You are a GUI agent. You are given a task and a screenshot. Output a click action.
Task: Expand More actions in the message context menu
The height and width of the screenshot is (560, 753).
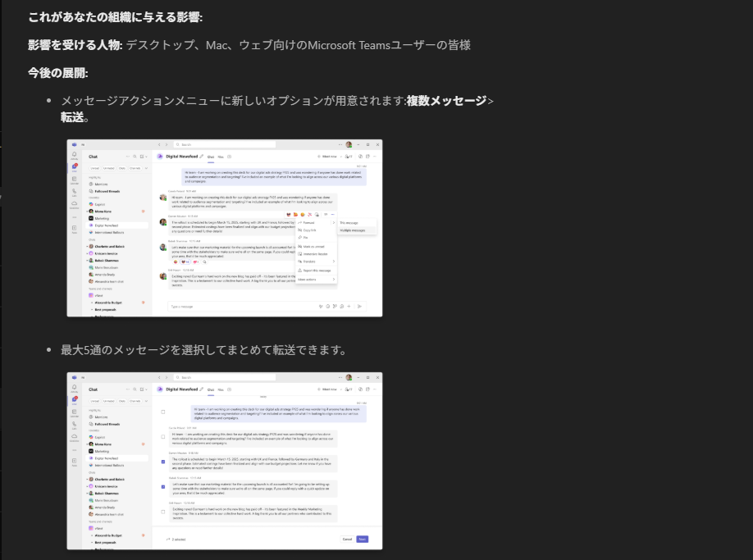[333, 280]
